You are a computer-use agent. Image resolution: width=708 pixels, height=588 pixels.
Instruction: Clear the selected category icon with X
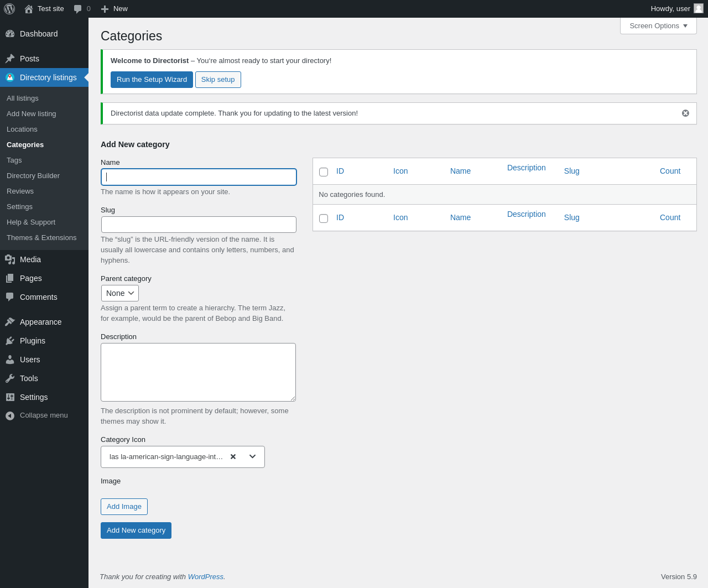coord(233,457)
